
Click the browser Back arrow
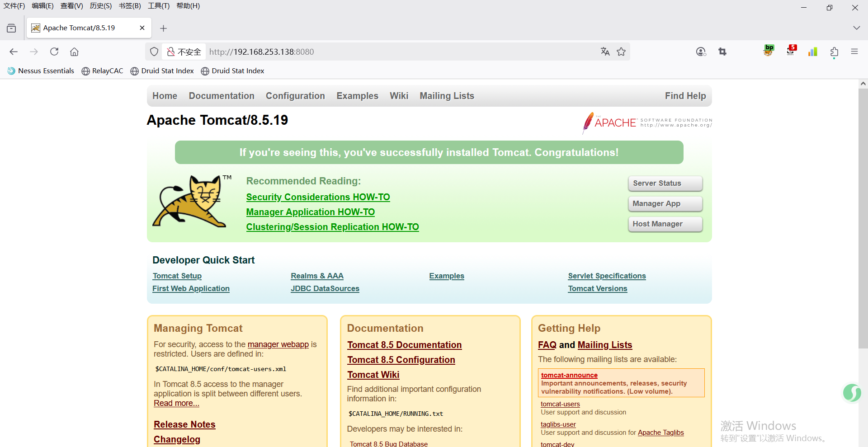(14, 52)
